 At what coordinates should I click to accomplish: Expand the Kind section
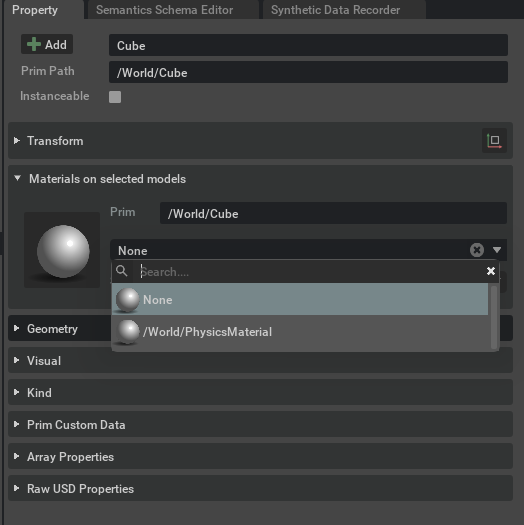coord(16,392)
